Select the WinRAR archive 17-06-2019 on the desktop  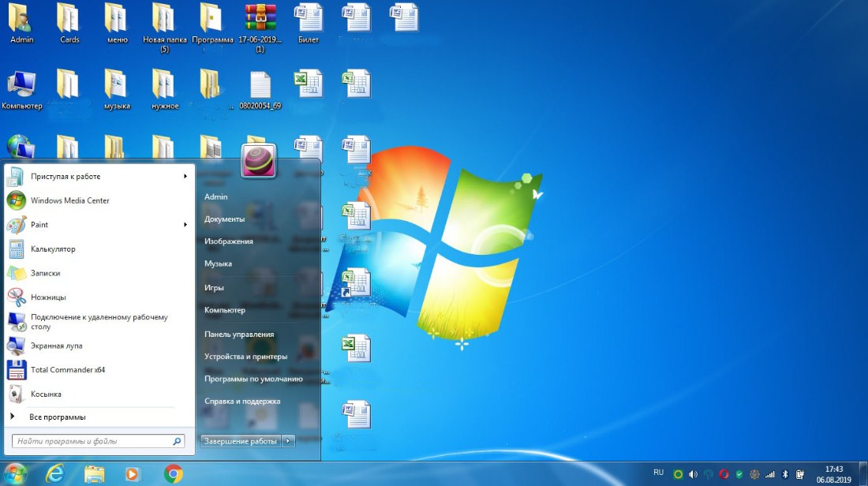[x=260, y=22]
